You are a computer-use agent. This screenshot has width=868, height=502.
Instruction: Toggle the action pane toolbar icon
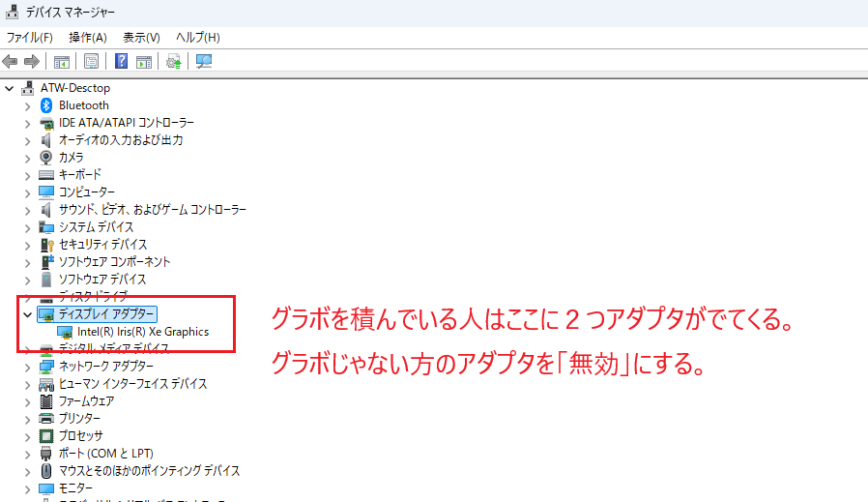pos(144,61)
